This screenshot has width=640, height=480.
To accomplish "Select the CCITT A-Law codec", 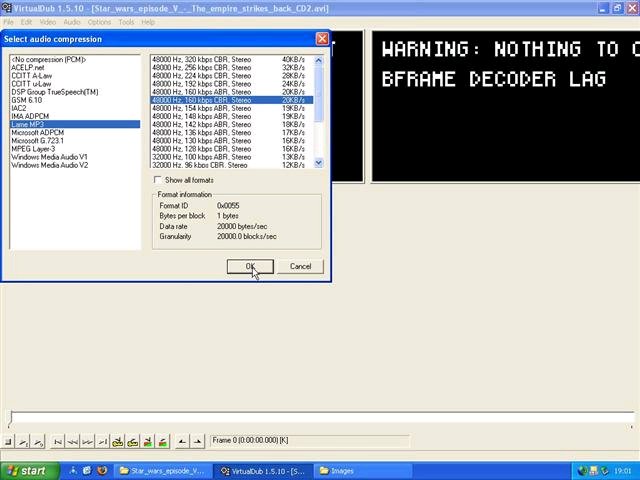I will 75,76.
